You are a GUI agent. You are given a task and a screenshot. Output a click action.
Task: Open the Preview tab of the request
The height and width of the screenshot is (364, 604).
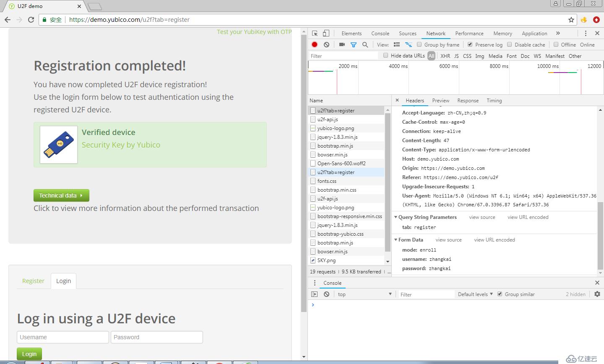click(x=440, y=100)
